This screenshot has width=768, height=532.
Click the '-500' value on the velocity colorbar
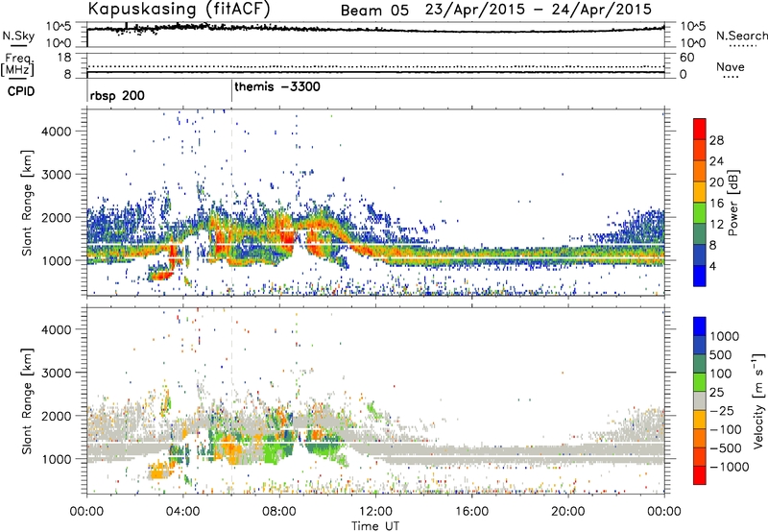(x=726, y=447)
